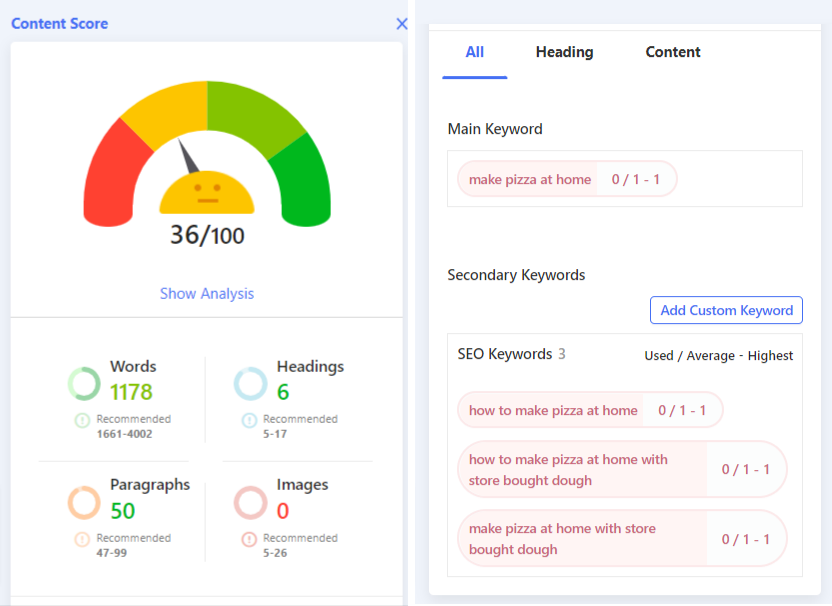The height and width of the screenshot is (606, 832).
Task: Click the 36/100 score value
Action: 207,235
